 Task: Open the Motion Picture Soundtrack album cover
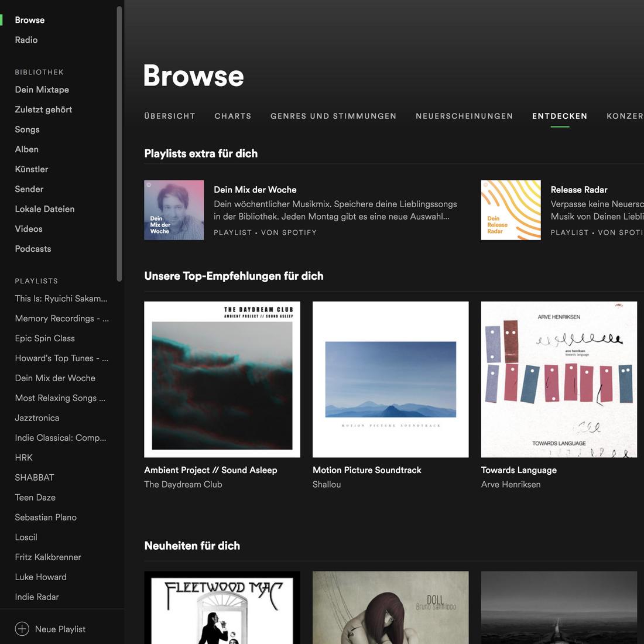(x=390, y=379)
